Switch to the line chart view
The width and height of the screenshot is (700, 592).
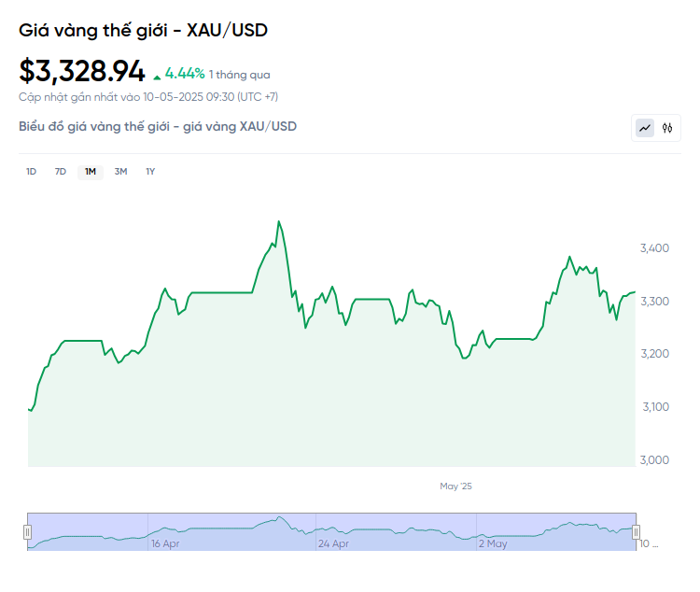645,128
